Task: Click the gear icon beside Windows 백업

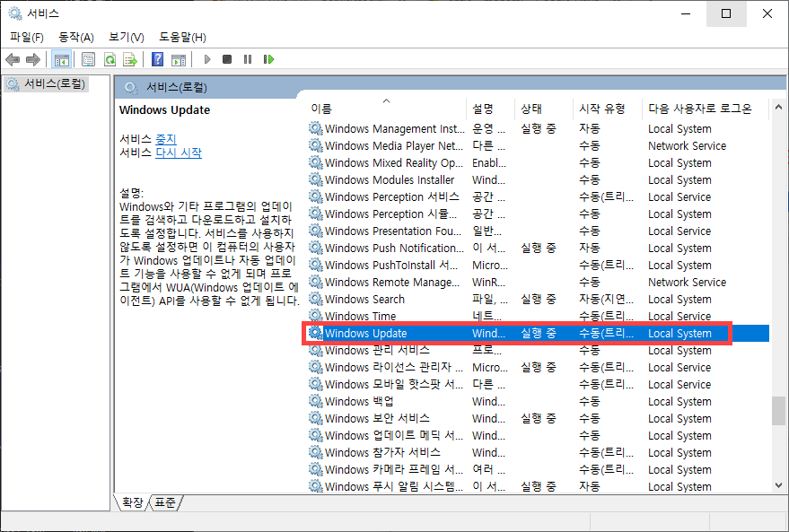Action: click(x=315, y=401)
